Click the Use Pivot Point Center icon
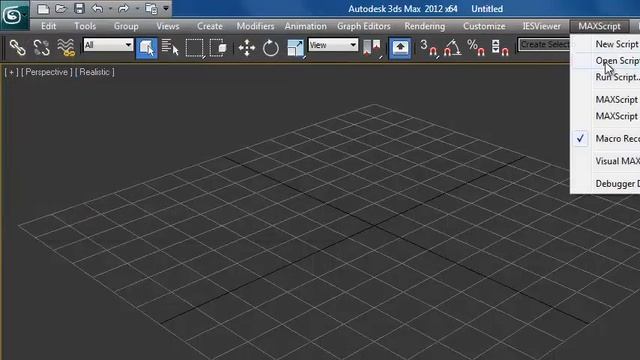 pos(372,48)
